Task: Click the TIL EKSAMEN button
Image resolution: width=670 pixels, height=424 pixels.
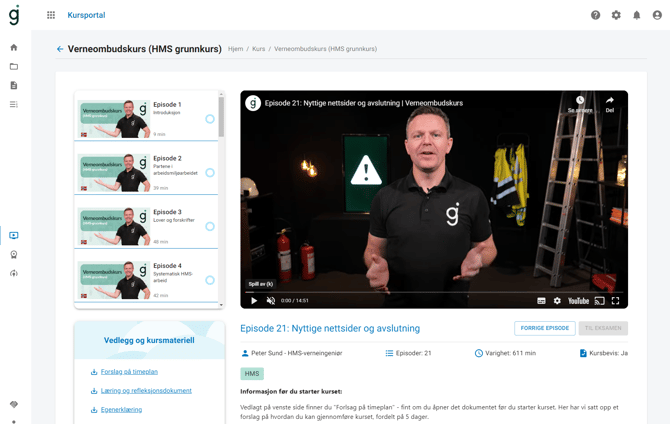Action: 603,328
